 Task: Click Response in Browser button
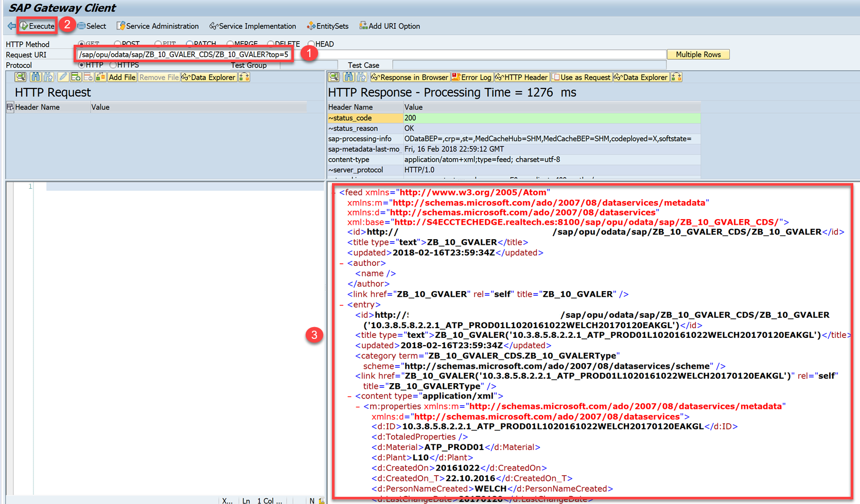[x=410, y=77]
